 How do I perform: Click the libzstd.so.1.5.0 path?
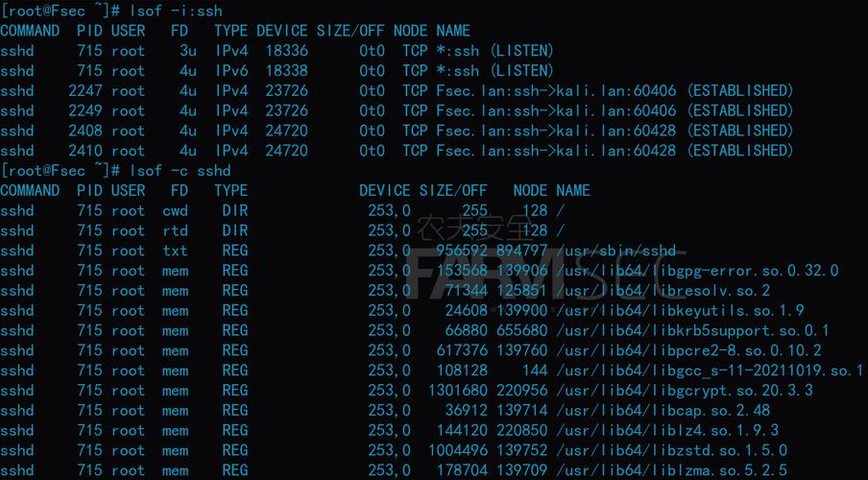tap(671, 450)
